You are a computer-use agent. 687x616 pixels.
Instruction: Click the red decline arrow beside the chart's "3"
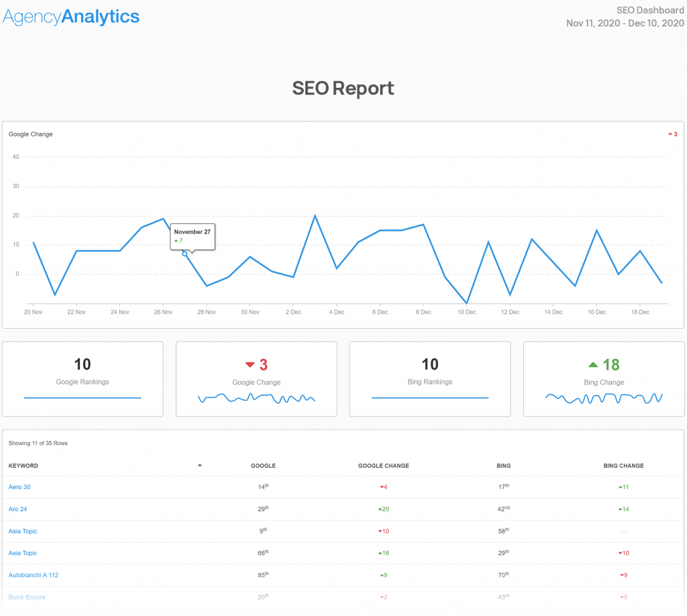tap(670, 134)
